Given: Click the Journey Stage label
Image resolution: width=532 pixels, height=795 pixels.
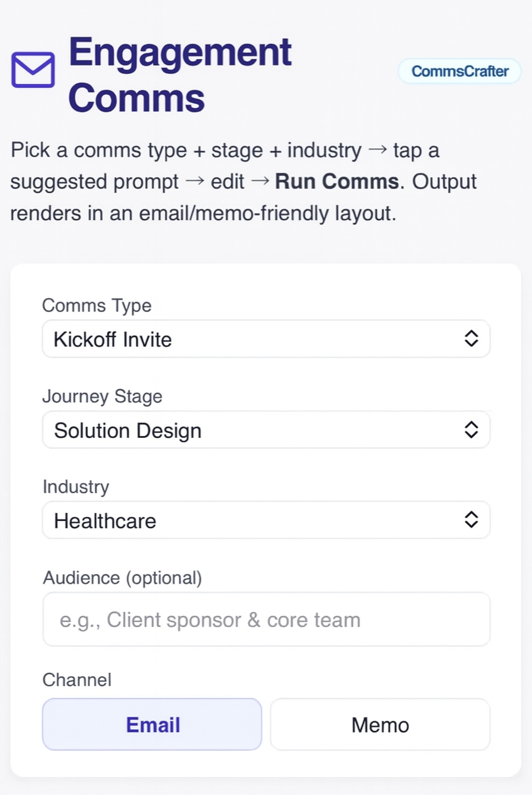Looking at the screenshot, I should tap(102, 396).
